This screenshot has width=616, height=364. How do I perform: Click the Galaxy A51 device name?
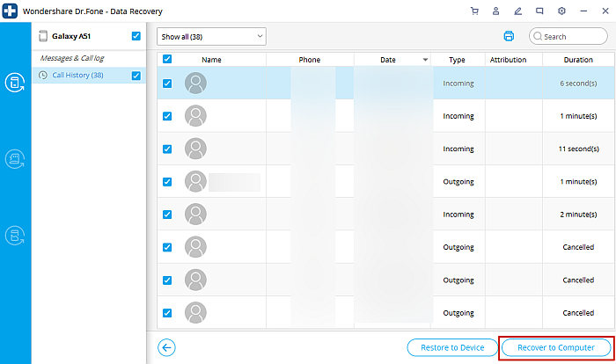71,36
